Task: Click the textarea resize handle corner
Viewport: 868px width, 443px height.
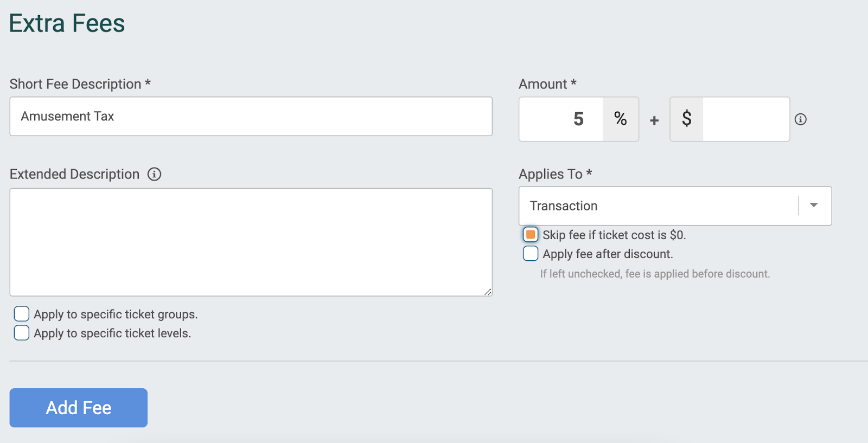Action: tap(488, 292)
